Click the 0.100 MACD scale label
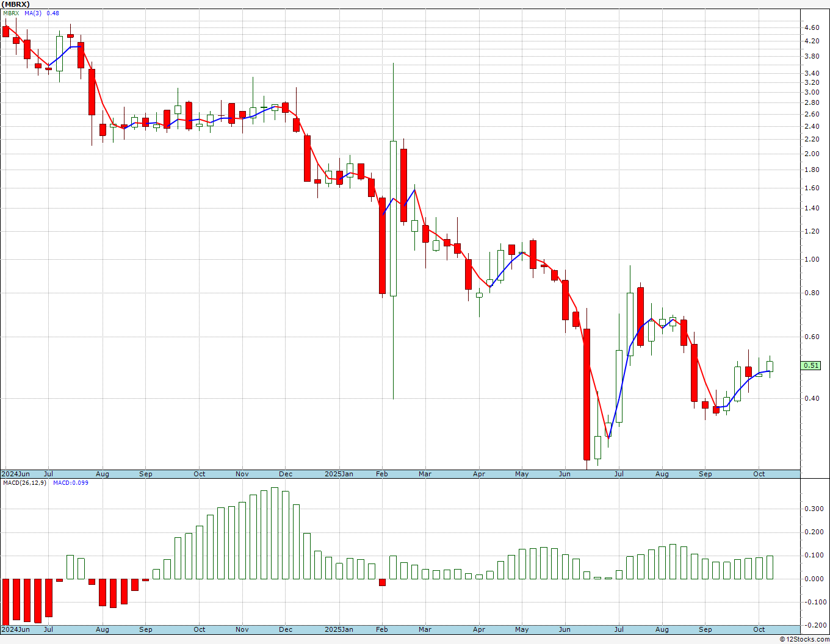This screenshot has height=644, width=830. pos(813,556)
